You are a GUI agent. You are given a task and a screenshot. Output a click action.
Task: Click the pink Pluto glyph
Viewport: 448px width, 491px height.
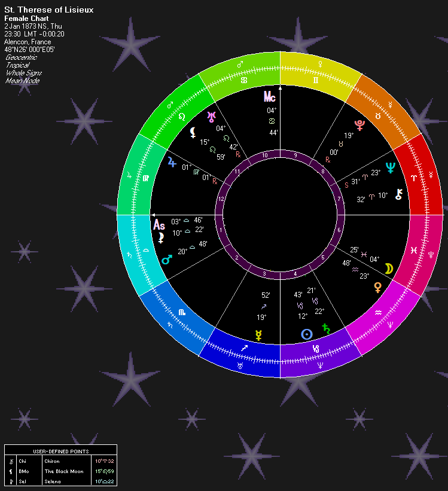[x=359, y=125]
